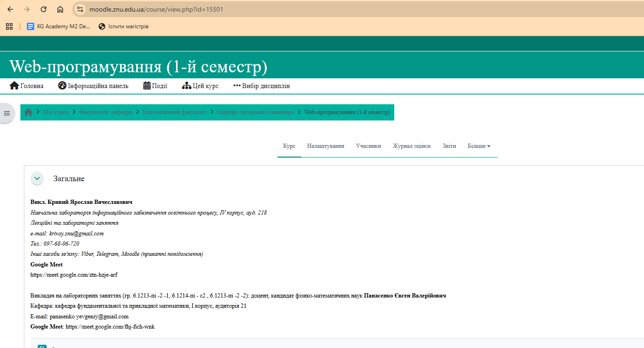The image size is (644, 348).
Task: Click the browser back arrow
Action: (10, 9)
